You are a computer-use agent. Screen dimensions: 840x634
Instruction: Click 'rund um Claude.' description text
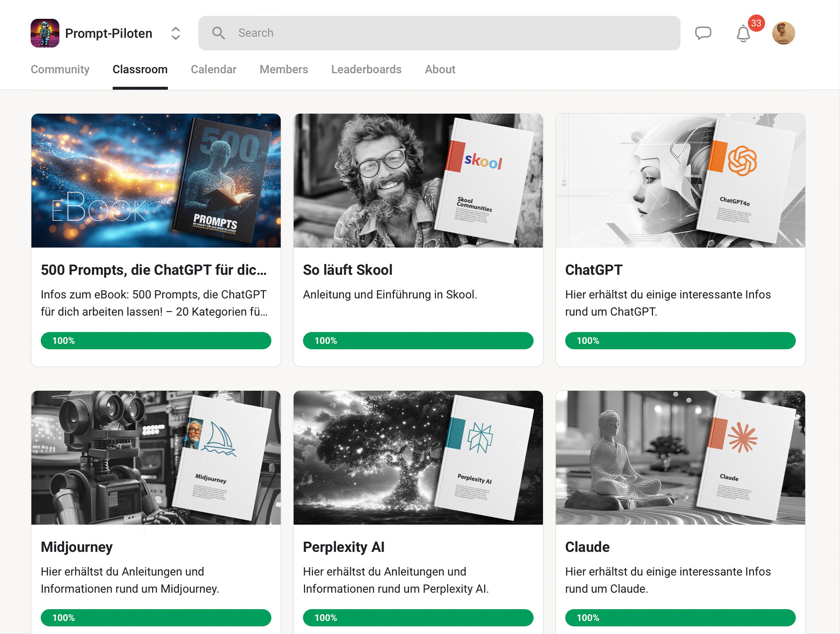[x=606, y=589]
